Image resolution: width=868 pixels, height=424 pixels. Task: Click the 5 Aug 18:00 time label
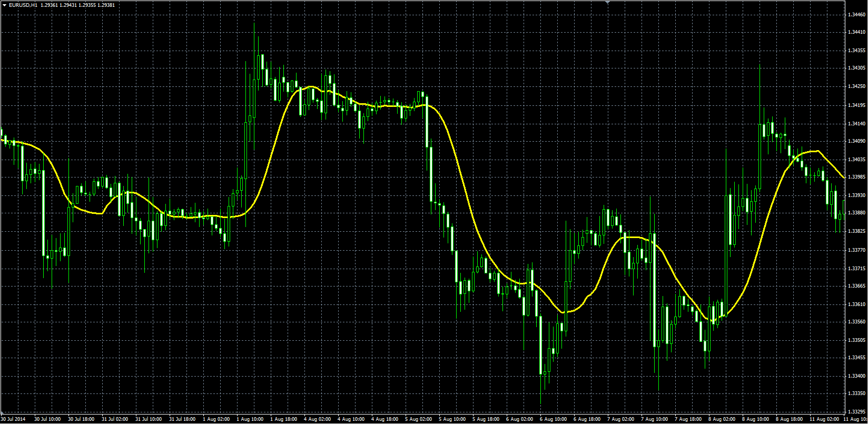pyautogui.click(x=486, y=419)
